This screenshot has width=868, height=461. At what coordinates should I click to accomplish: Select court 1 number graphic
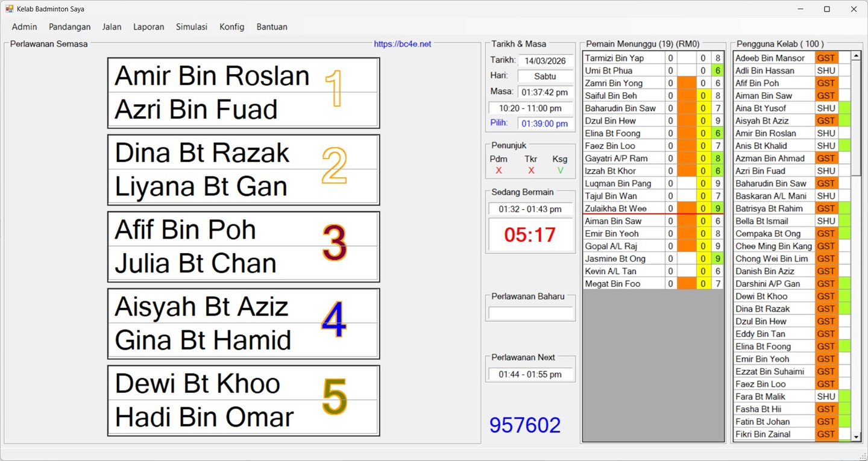333,89
